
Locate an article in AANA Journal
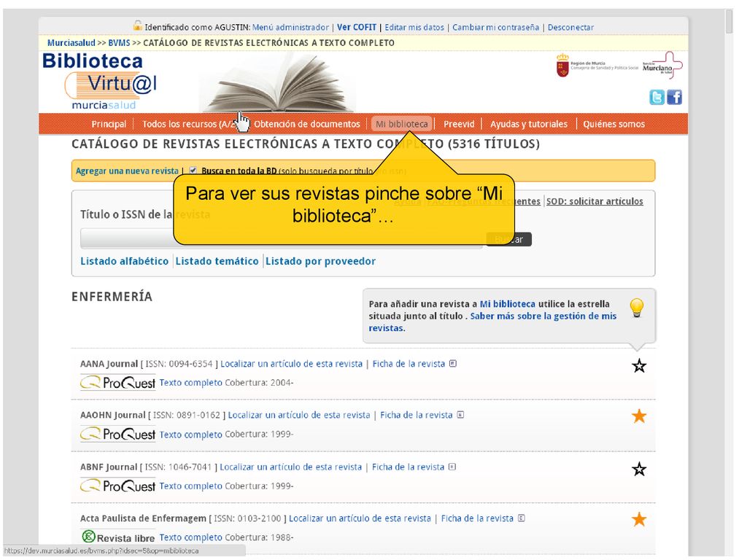point(292,364)
